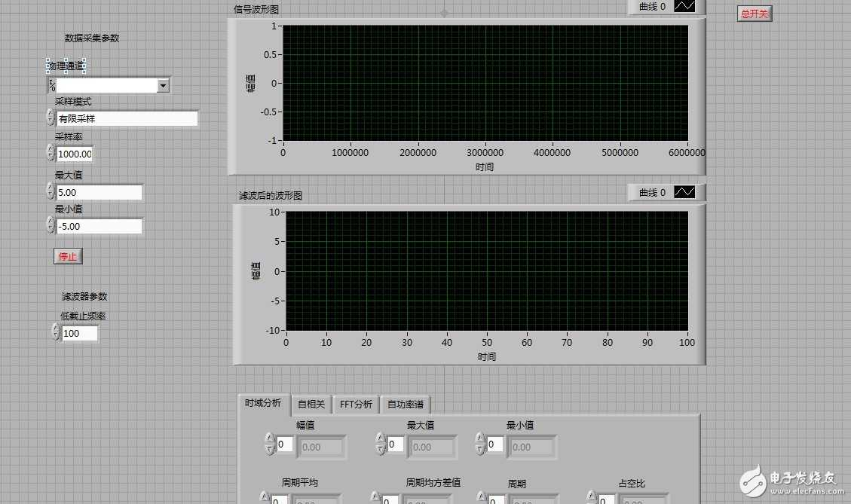The width and height of the screenshot is (851, 504).
Task: Click the 滤波后的波形图 black plot area
Action: point(487,270)
